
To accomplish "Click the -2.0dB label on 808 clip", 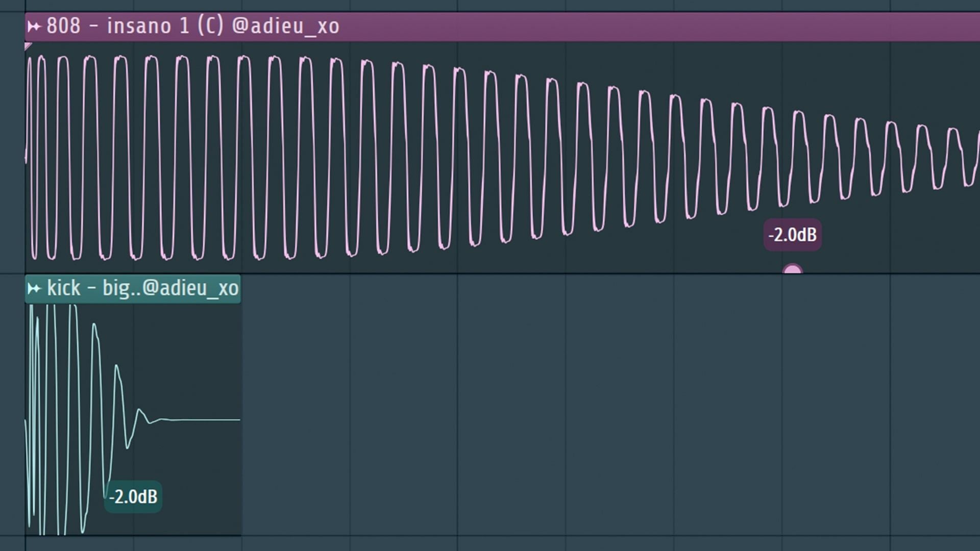I will coord(792,235).
